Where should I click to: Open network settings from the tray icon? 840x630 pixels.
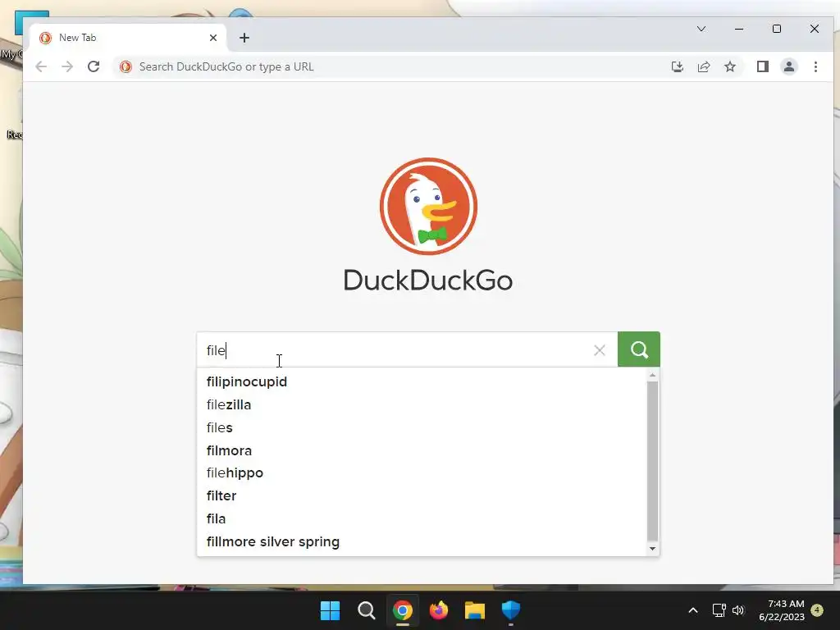coord(719,610)
